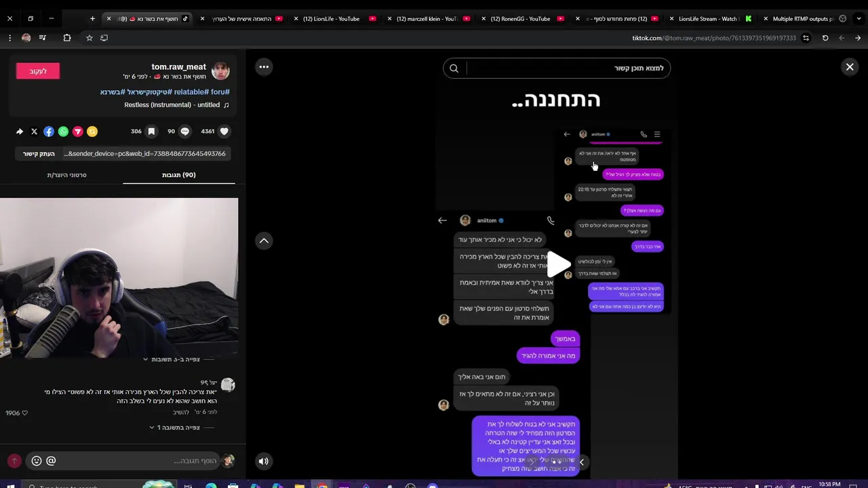Click the install app icon in address bar
Viewport: 868px width, 488px height.
[104, 38]
